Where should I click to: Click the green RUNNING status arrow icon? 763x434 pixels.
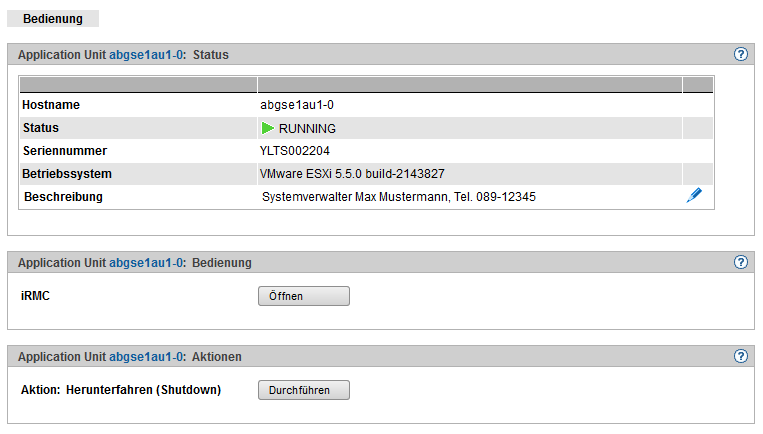pyautogui.click(x=267, y=128)
